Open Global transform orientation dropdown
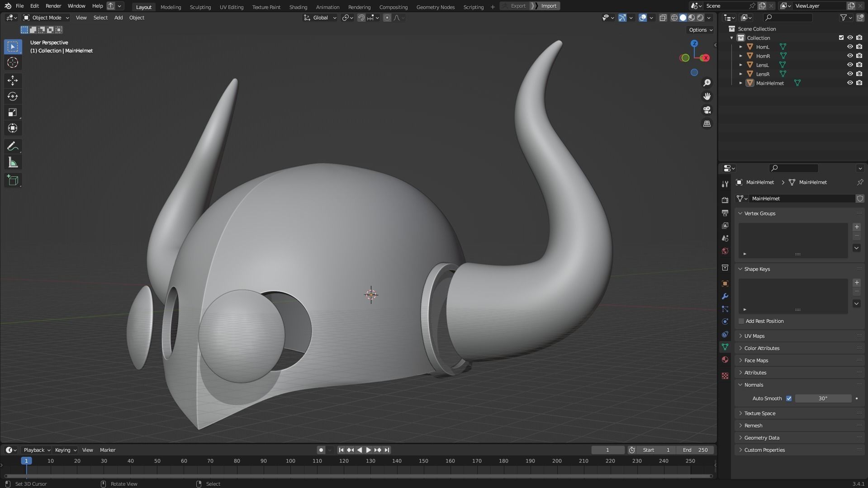This screenshot has height=488, width=868. pyautogui.click(x=320, y=18)
